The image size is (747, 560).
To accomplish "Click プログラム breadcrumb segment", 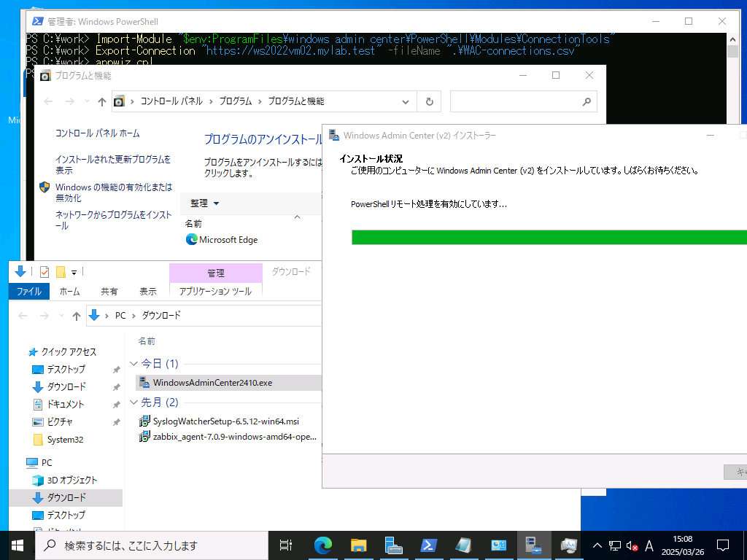I will coord(236,101).
